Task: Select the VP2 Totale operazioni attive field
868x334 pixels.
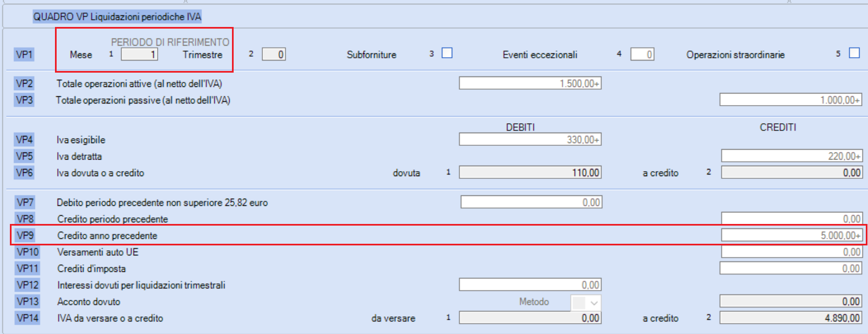Action: (x=530, y=83)
